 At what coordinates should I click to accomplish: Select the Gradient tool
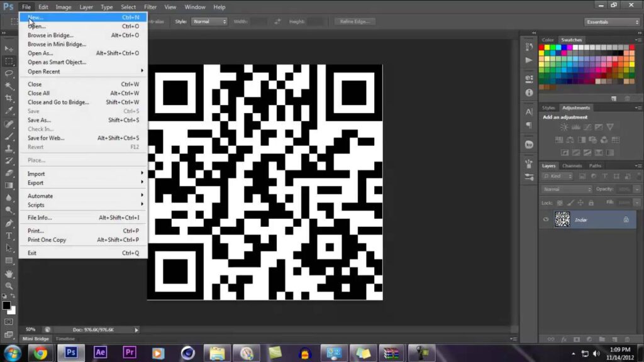pos(9,185)
